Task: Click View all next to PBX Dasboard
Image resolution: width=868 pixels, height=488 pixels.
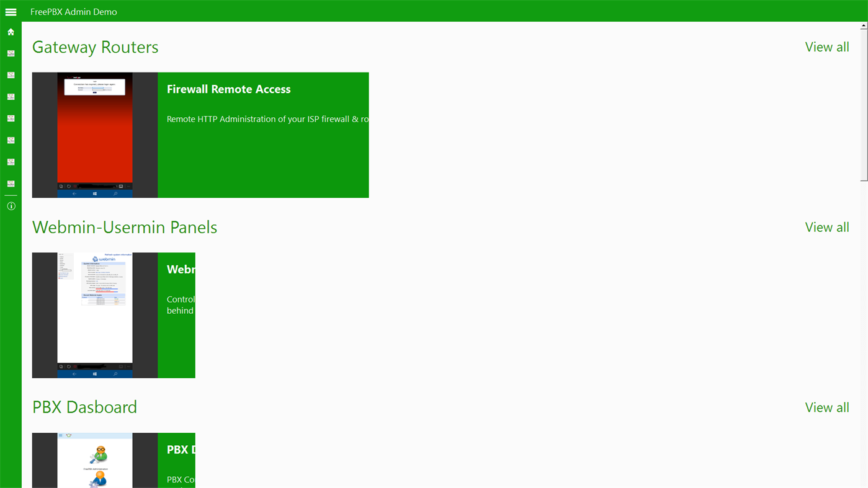Action: [x=826, y=406]
